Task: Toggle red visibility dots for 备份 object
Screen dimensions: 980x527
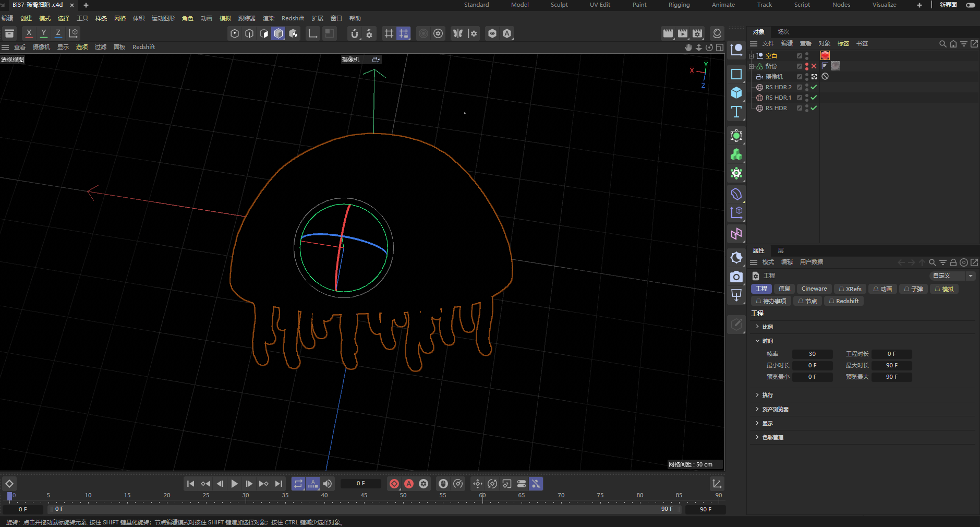Action: click(x=807, y=66)
